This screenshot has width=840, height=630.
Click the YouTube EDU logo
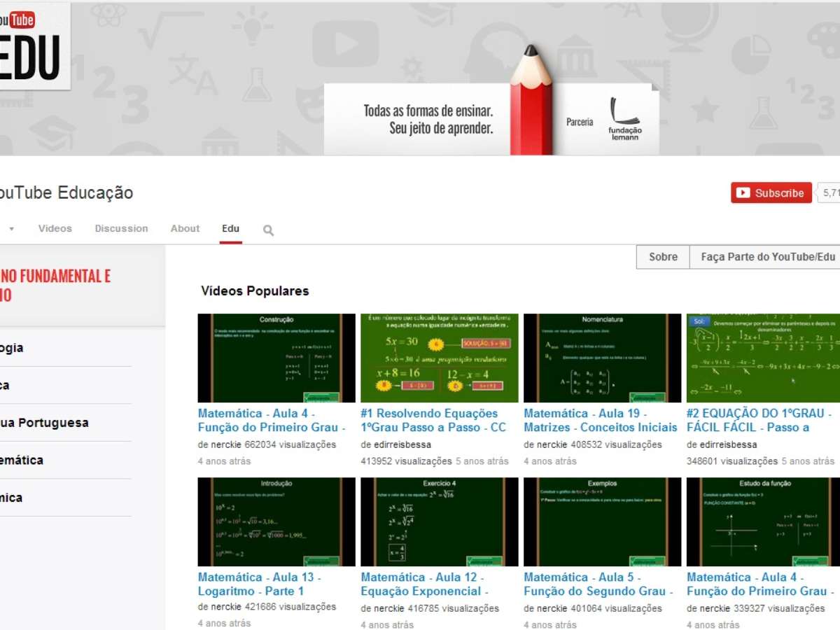(31, 47)
